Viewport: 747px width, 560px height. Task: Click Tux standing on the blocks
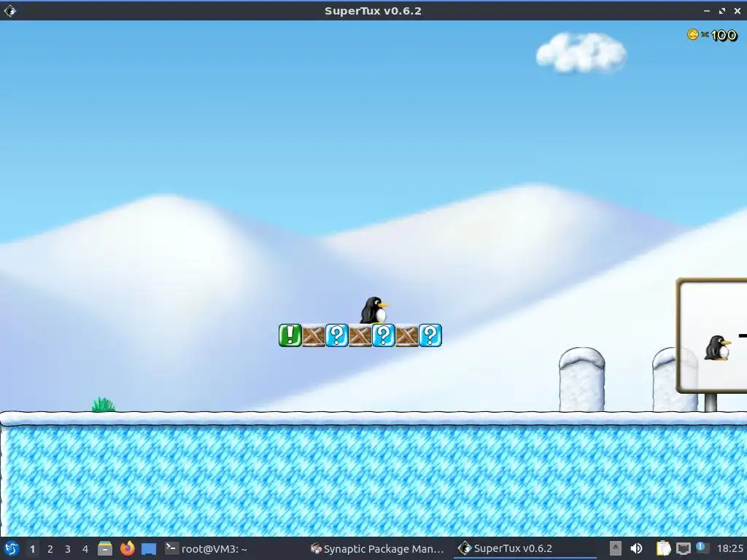pos(374,311)
